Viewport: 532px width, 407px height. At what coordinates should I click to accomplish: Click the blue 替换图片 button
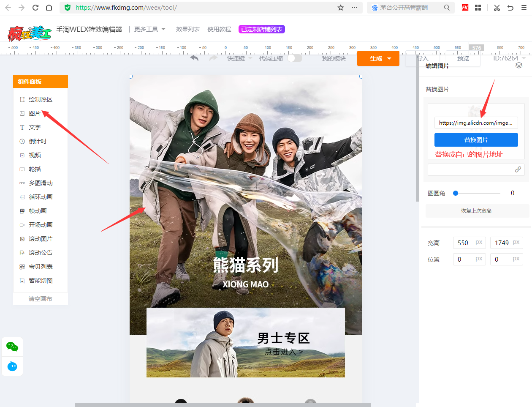[476, 140]
